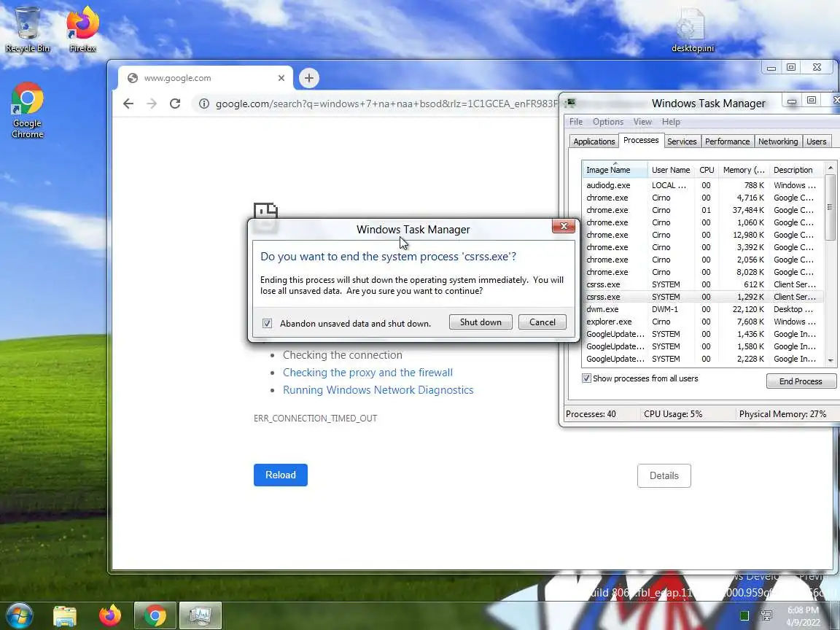Viewport: 840px width, 630px height.
Task: Click the blue Reload button
Action: pyautogui.click(x=281, y=475)
